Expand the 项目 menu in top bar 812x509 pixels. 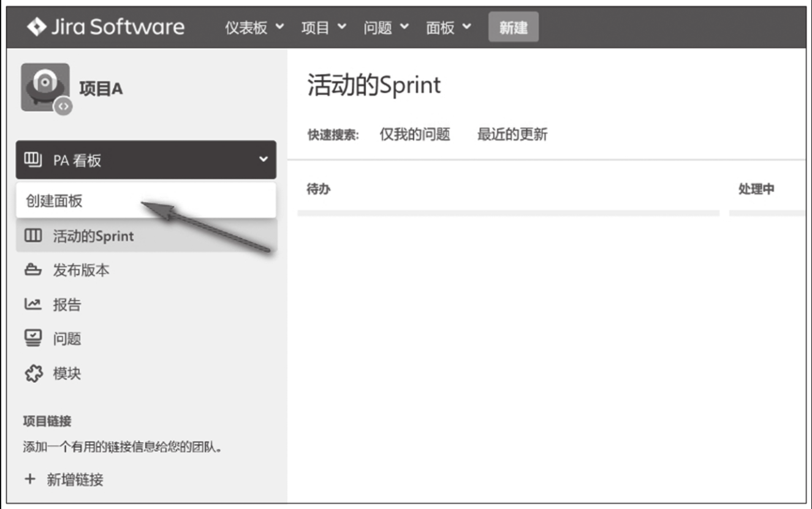point(324,28)
